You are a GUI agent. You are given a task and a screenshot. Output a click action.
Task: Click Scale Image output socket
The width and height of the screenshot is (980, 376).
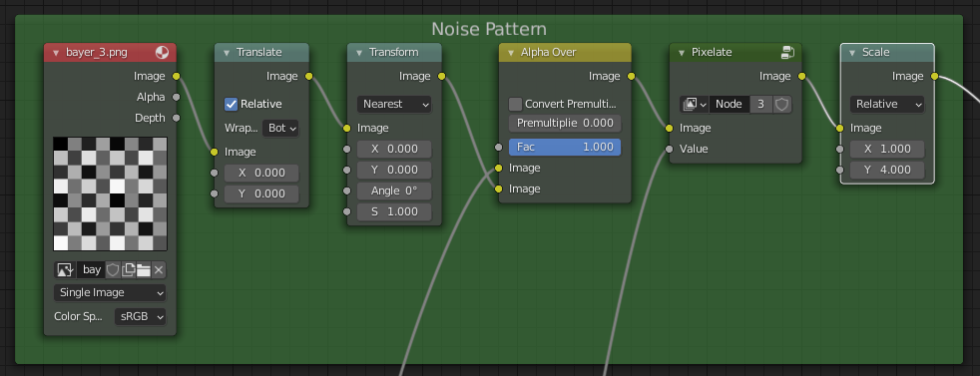934,76
